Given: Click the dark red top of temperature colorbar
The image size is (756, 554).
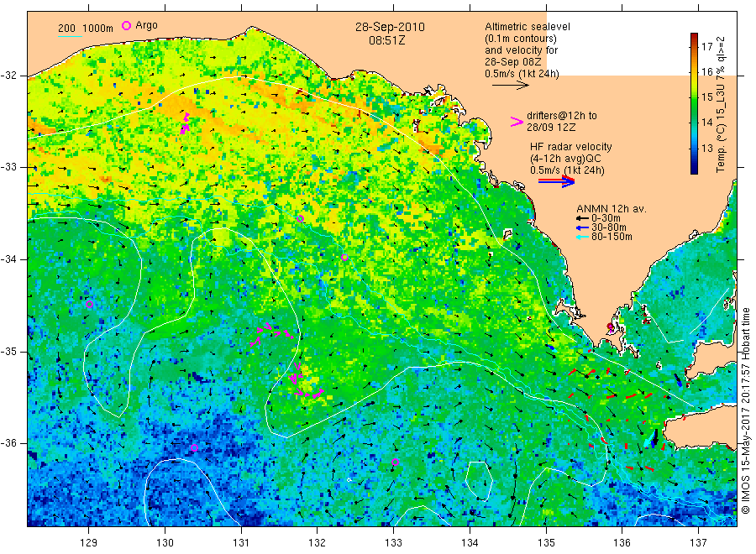Looking at the screenshot, I should 694,36.
